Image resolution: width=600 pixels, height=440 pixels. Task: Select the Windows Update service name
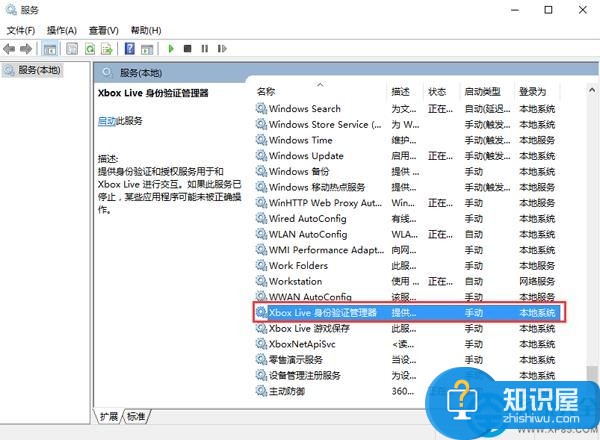tap(306, 156)
